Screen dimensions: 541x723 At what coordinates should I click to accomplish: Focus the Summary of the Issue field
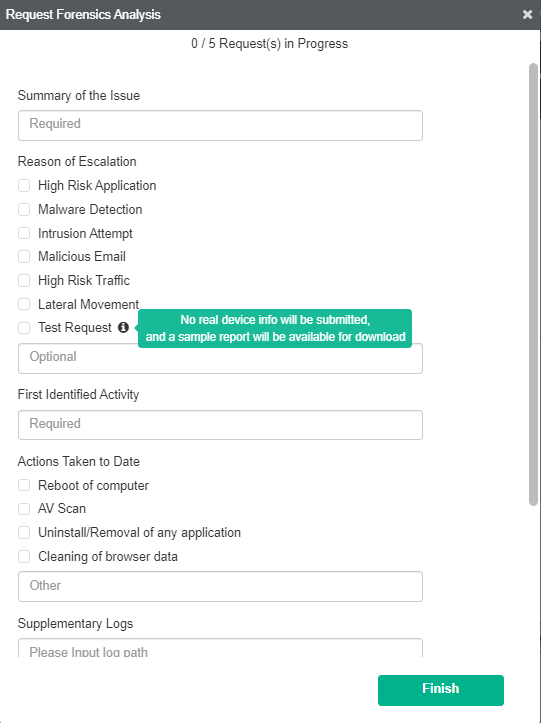point(220,125)
